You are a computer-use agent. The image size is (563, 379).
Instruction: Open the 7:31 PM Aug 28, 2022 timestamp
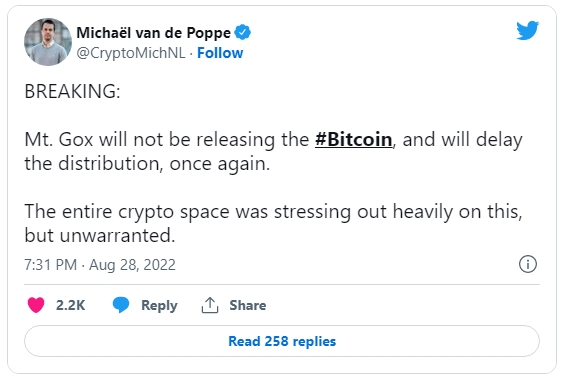[x=100, y=265]
